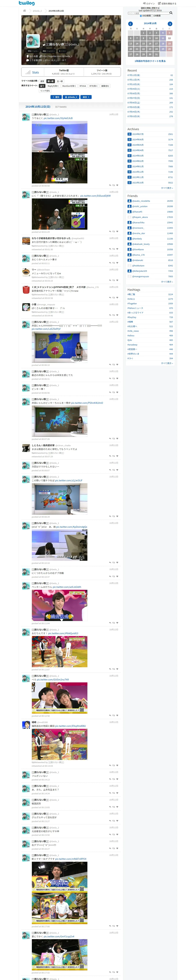Viewport: 196px width, 980px height.
Task: Go to 翌日 next day button
Action: (x=56, y=97)
